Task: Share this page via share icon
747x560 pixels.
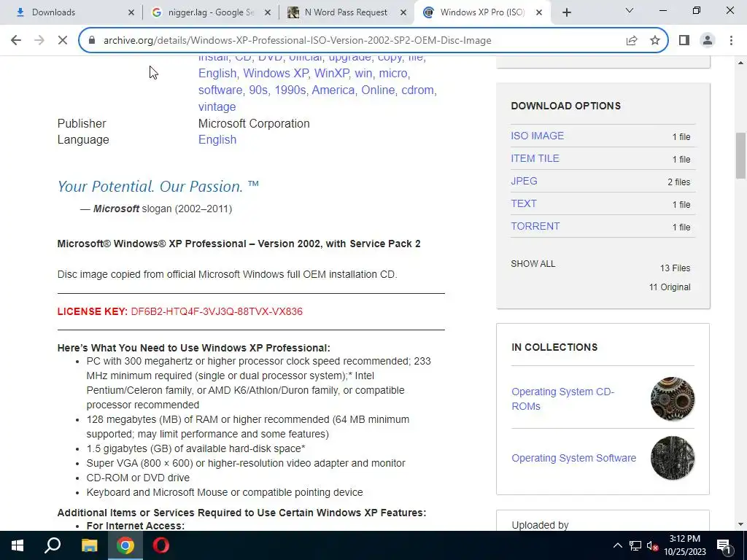Action: (632, 41)
